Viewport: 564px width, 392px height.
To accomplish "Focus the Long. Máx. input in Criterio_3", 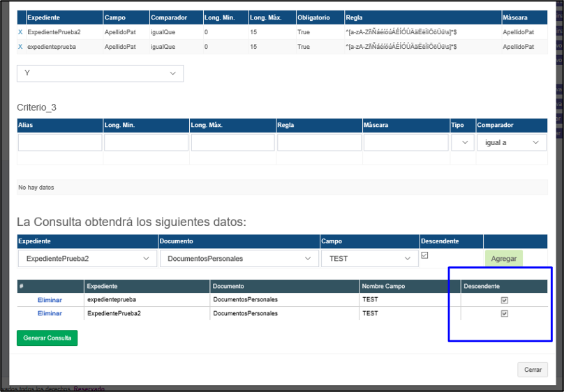I will 233,142.
